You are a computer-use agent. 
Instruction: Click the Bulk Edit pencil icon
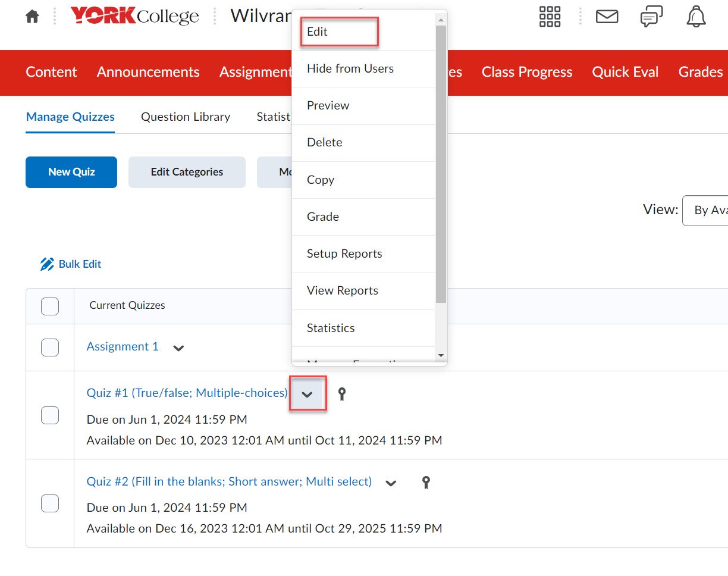[x=47, y=264]
